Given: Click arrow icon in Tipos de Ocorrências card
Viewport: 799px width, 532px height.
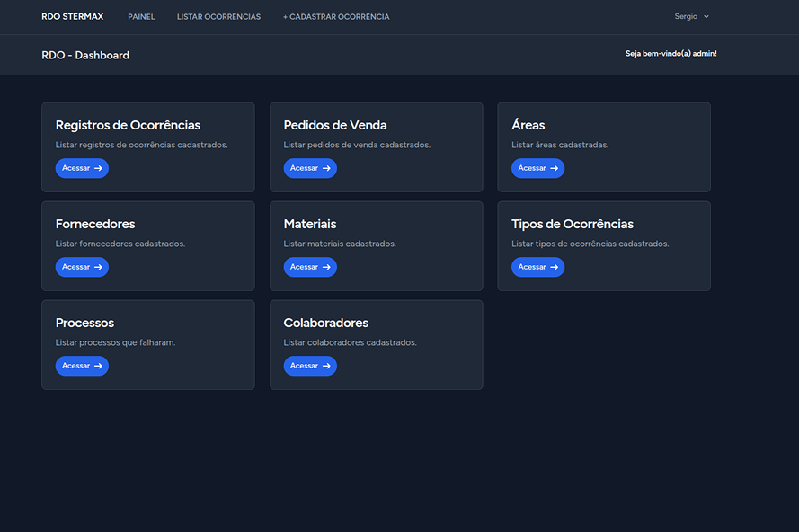Looking at the screenshot, I should click(x=555, y=267).
